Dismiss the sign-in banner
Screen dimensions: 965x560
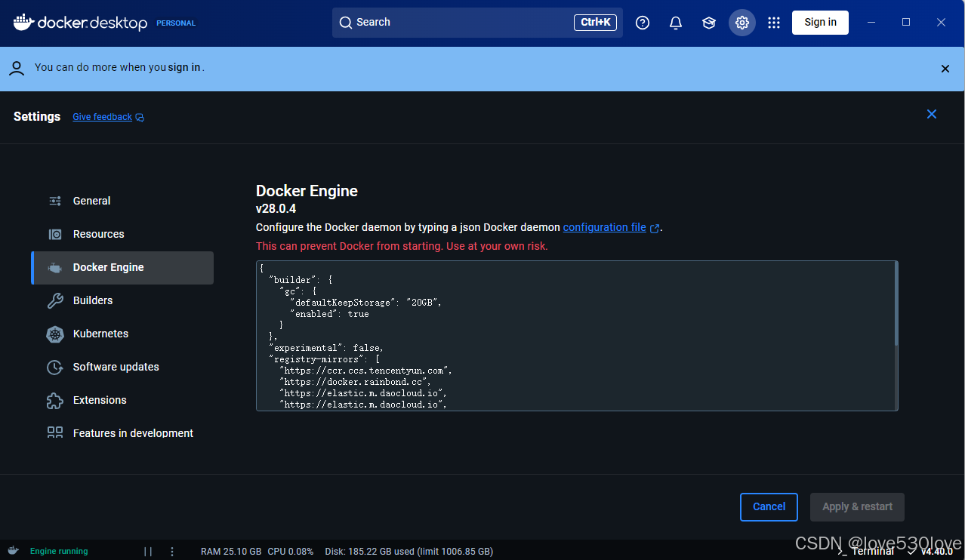945,69
